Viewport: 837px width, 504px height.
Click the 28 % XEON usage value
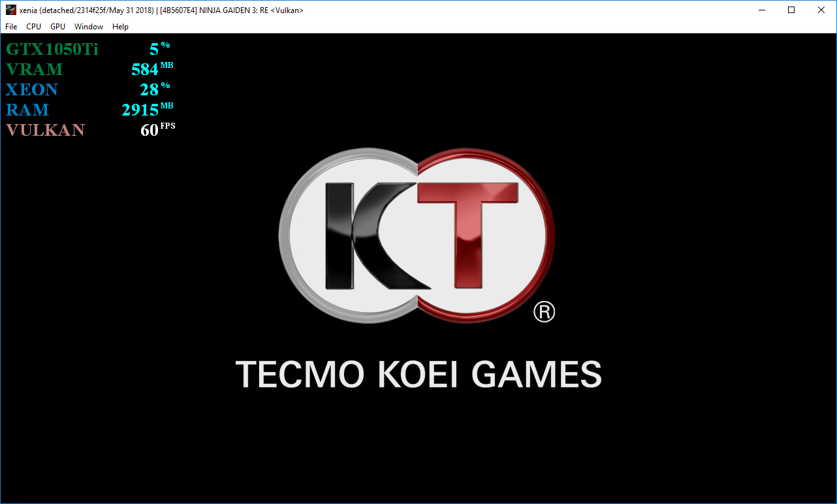tap(155, 89)
